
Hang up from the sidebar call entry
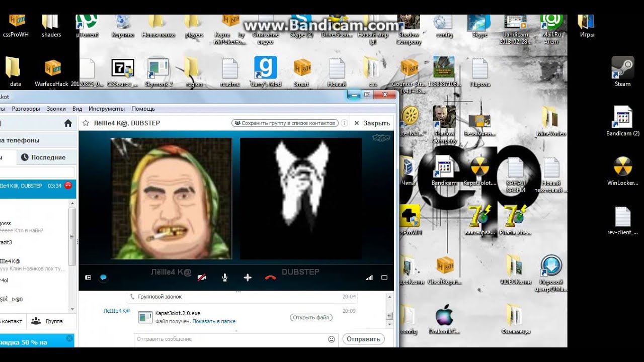tap(68, 186)
